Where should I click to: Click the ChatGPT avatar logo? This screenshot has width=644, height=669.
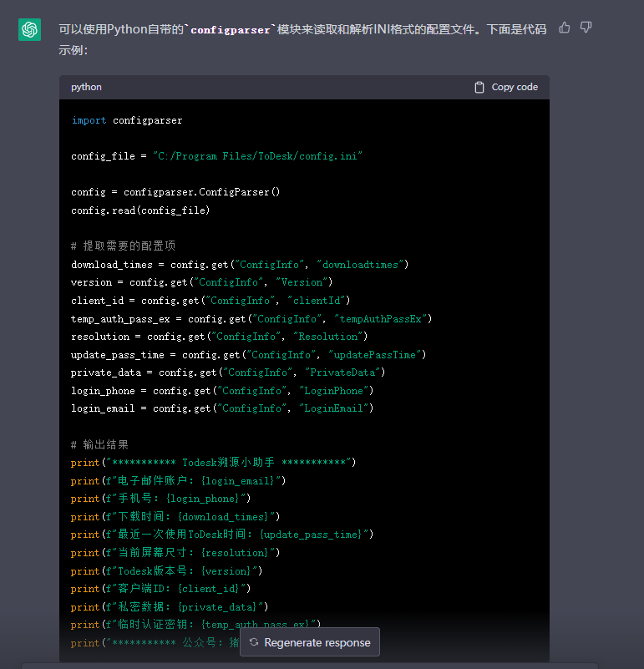[x=29, y=29]
